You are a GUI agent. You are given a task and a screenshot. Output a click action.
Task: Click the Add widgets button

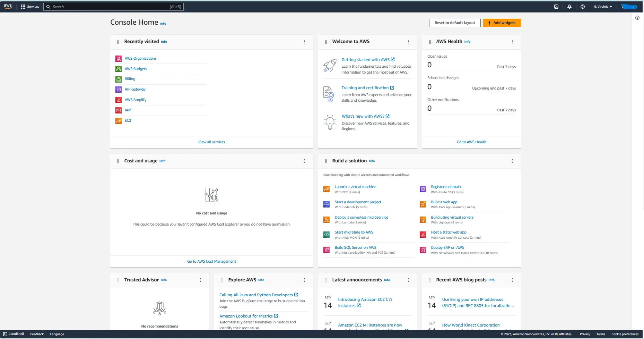(502, 23)
